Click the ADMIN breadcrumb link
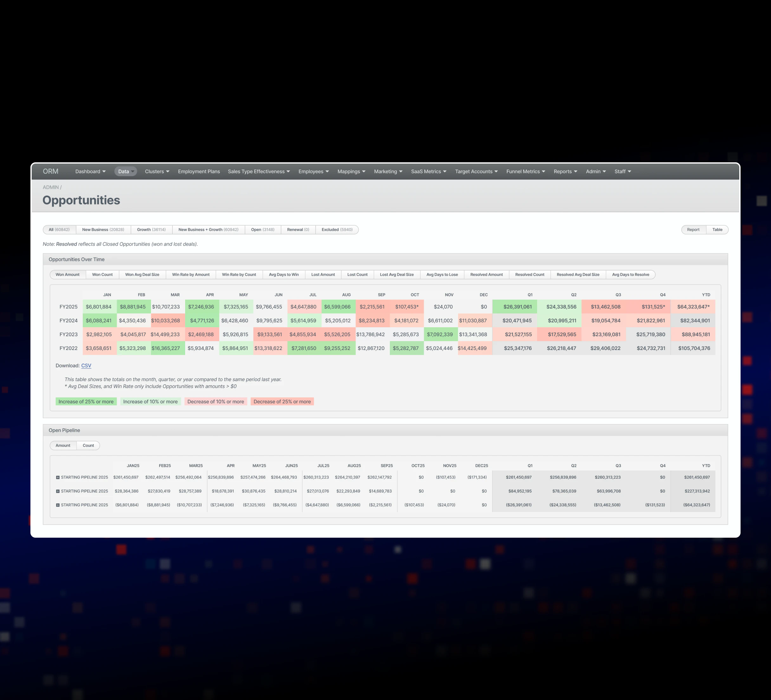This screenshot has height=700, width=771. pos(50,187)
